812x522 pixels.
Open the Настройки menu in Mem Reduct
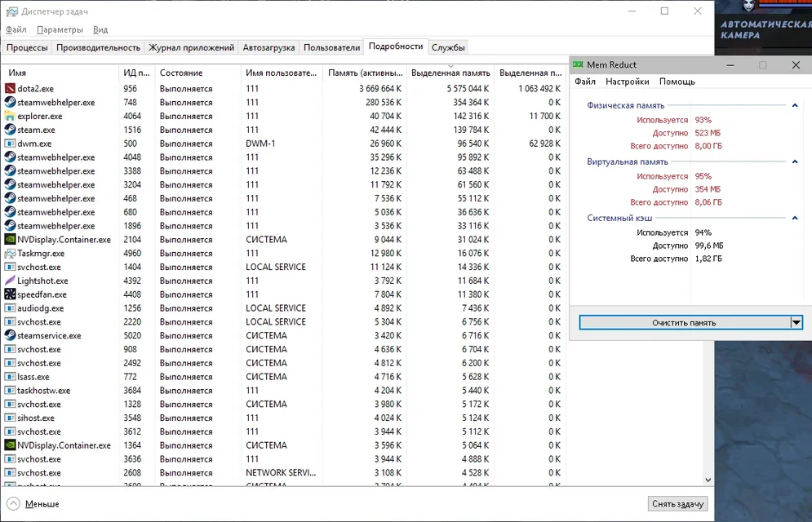(627, 82)
